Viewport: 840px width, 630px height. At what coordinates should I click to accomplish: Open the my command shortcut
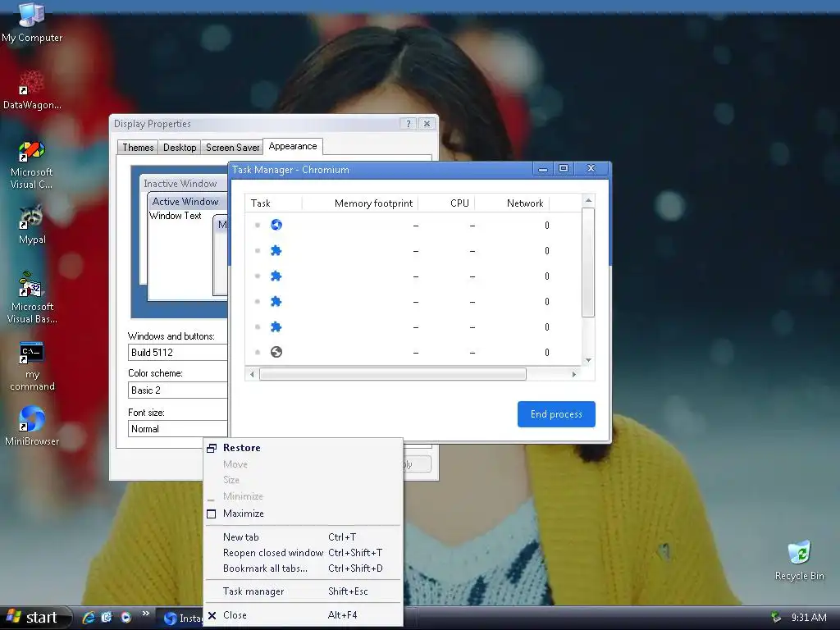(32, 367)
